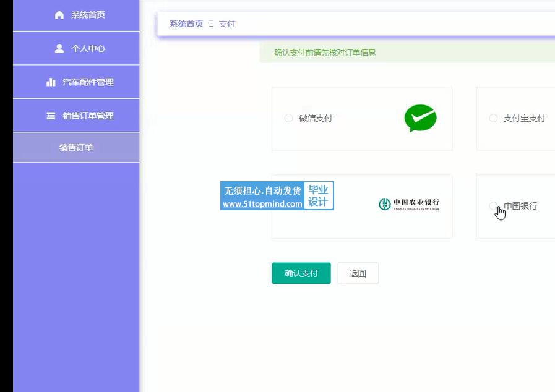Click the list icon beside 销售订单管理

51,116
